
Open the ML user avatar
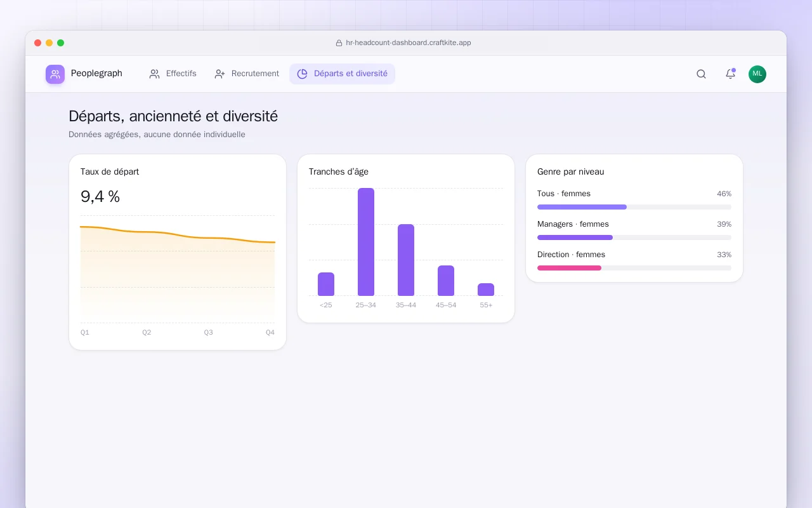click(x=757, y=74)
